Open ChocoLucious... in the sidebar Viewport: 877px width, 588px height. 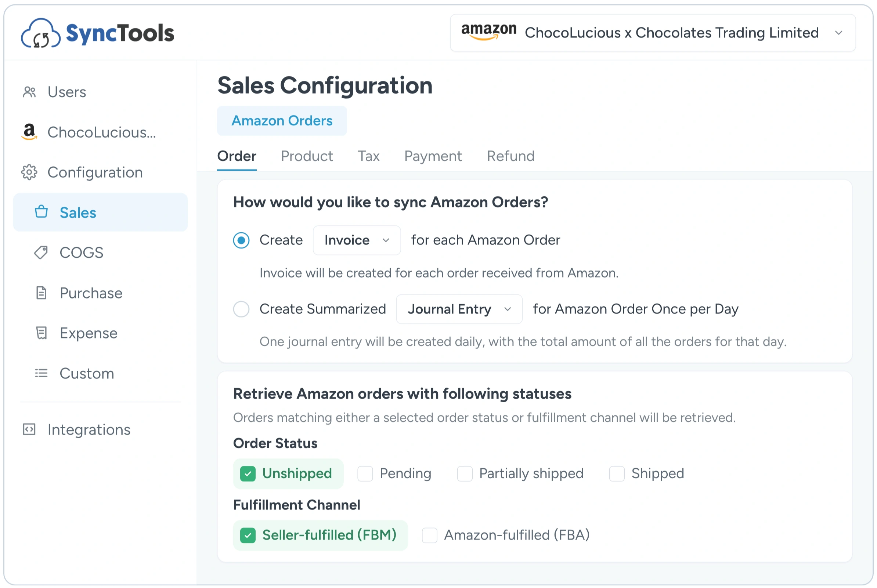click(x=100, y=132)
